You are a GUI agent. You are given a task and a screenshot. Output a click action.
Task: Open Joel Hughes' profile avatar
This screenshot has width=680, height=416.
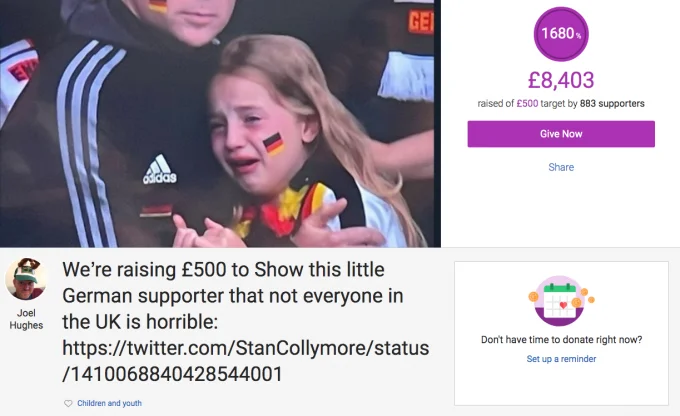(x=26, y=279)
